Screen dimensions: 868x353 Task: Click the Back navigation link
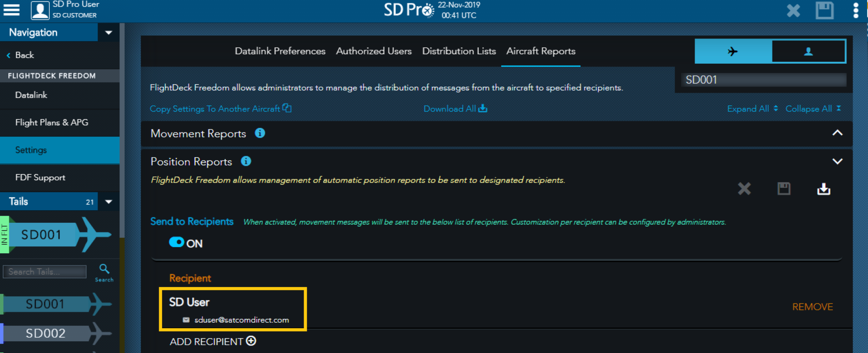(20, 55)
